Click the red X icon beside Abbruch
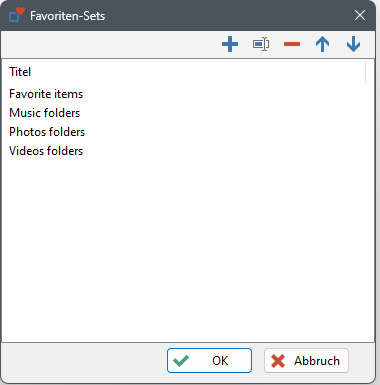Viewport: 380px width, 385px height. (x=278, y=361)
